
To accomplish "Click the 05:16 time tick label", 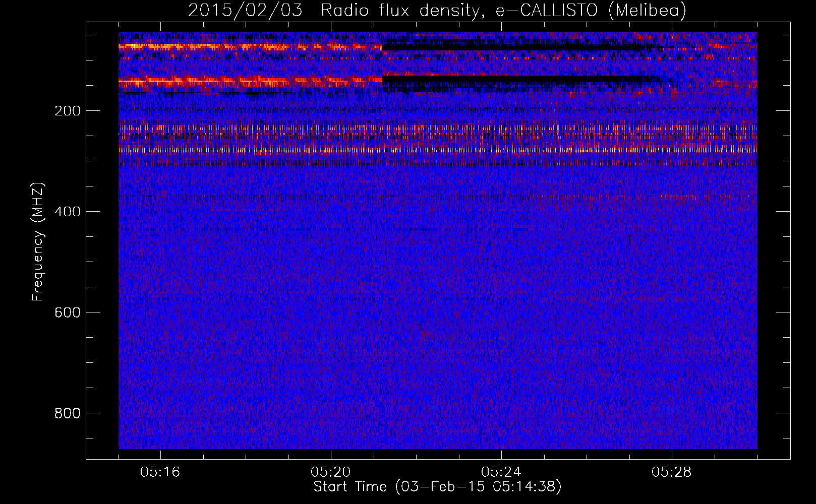I will point(160,472).
